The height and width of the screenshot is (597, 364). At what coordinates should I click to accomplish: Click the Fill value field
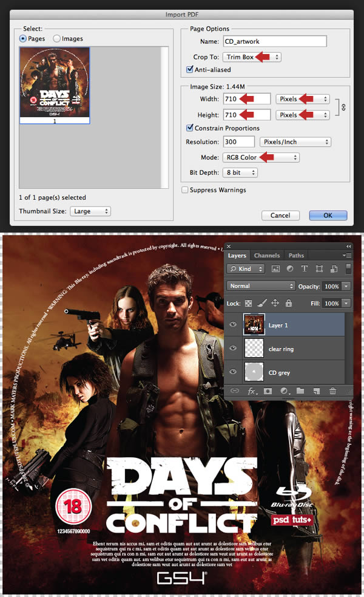click(332, 304)
